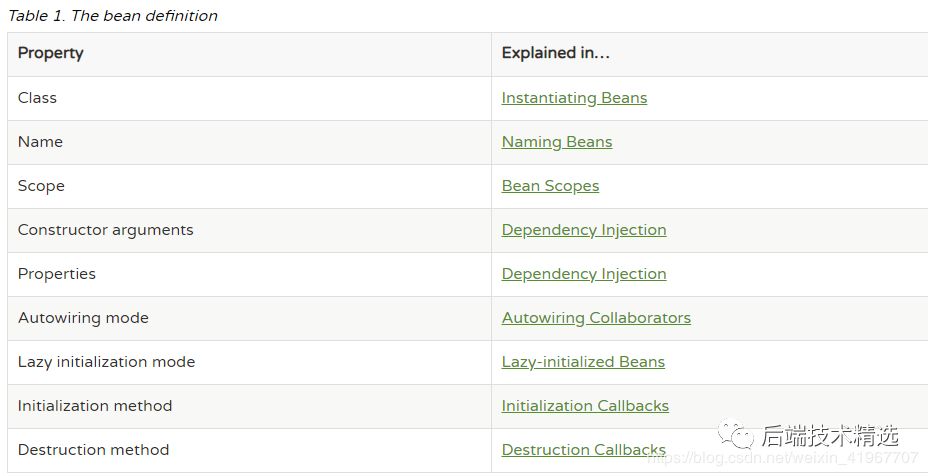Screen dimensions: 928x476
Task: Click the Lazy initialization mode cell
Action: point(106,362)
